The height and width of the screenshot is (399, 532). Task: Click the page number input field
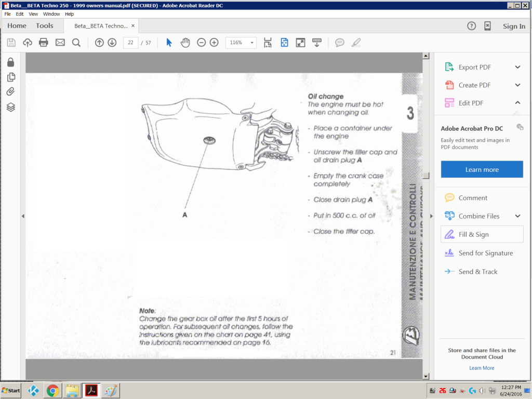[130, 43]
